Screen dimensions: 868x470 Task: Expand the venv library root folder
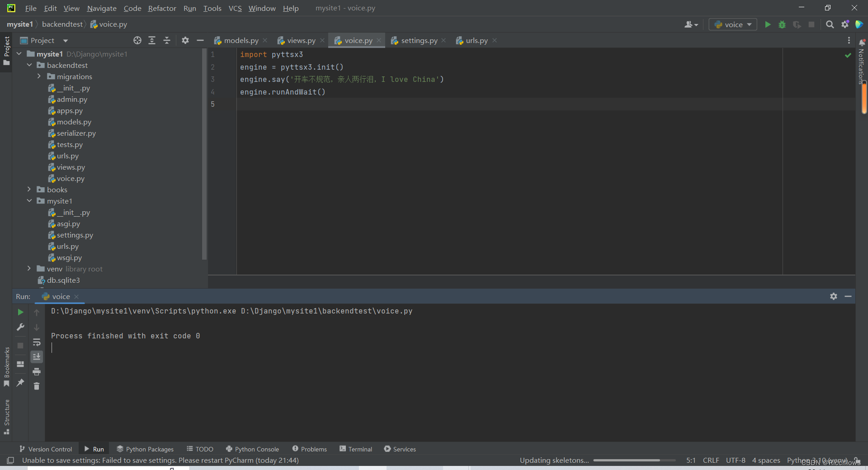[29, 269]
